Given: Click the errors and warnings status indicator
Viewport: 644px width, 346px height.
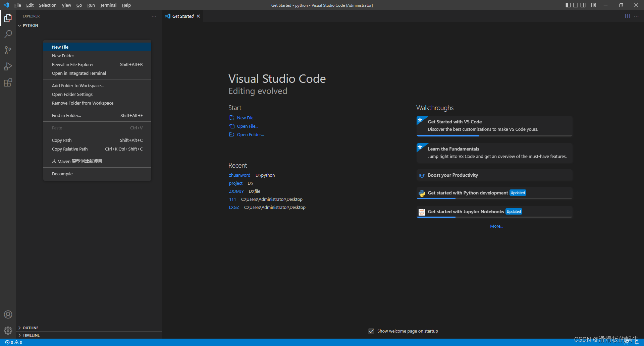Looking at the screenshot, I should coord(14,342).
